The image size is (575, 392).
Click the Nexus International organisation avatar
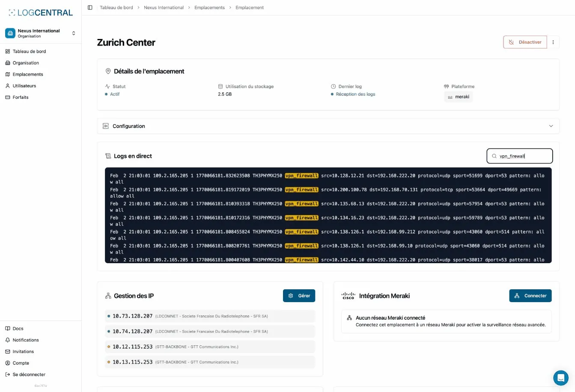(x=9, y=33)
